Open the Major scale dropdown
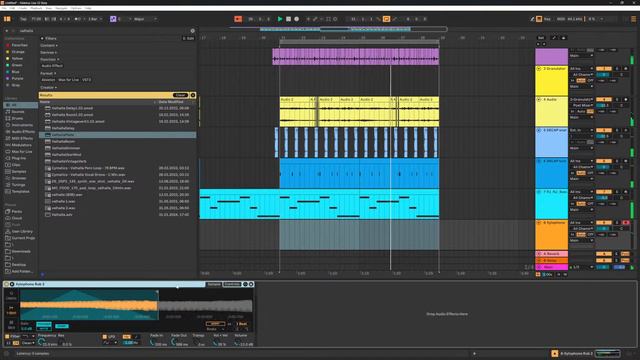This screenshot has height=360, width=640. pos(145,19)
